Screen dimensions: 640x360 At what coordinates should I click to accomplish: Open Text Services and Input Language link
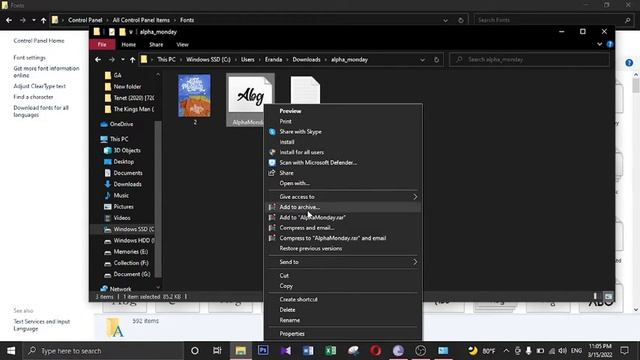[42, 325]
